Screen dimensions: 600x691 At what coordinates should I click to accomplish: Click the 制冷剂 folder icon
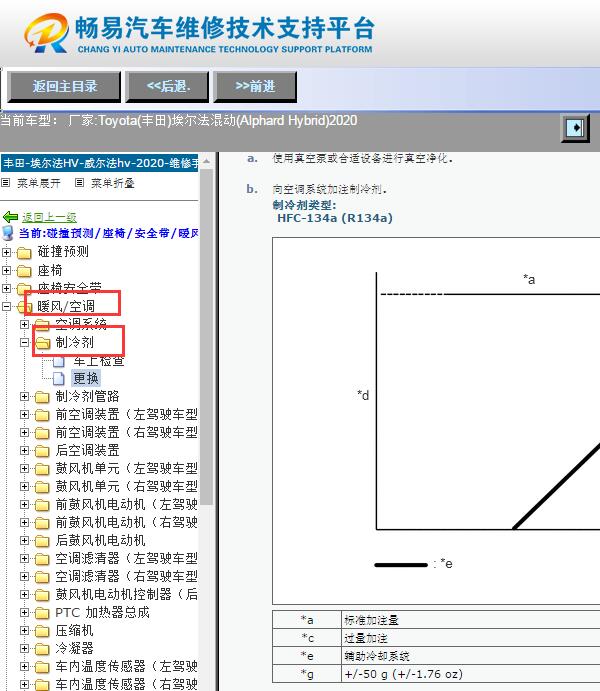pyautogui.click(x=43, y=343)
